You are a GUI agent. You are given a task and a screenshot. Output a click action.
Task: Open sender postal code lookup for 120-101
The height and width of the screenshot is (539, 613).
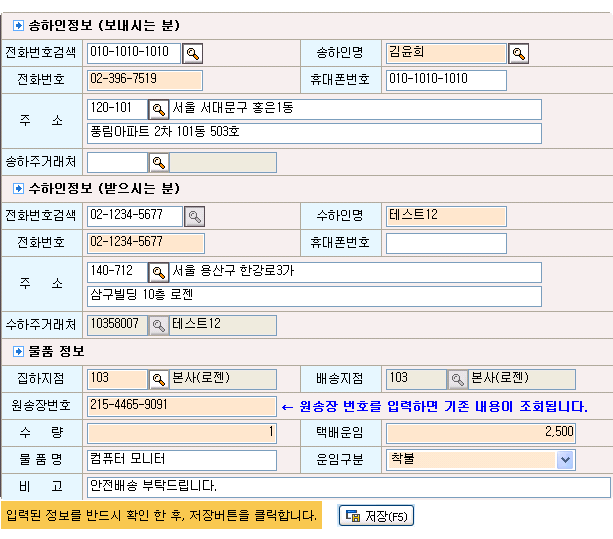click(158, 109)
